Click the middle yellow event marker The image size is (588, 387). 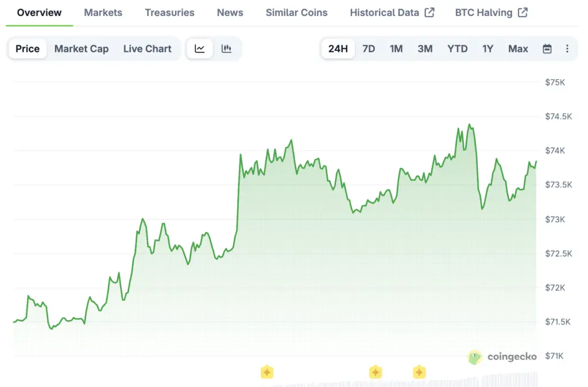tap(376, 372)
